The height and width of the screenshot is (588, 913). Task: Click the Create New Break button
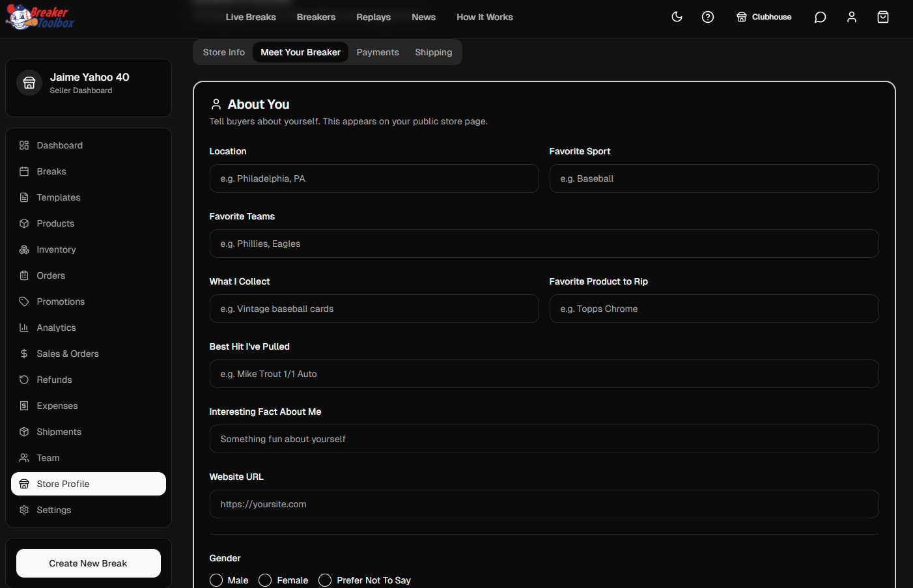pyautogui.click(x=89, y=563)
